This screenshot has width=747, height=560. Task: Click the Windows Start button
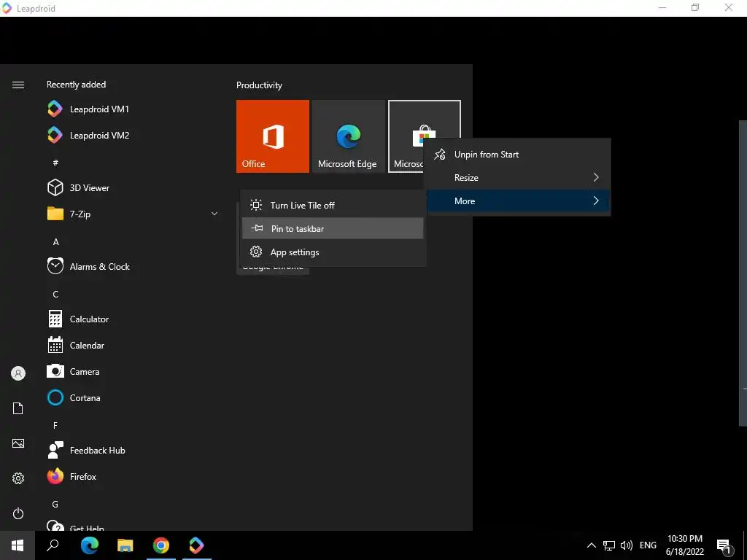click(18, 545)
